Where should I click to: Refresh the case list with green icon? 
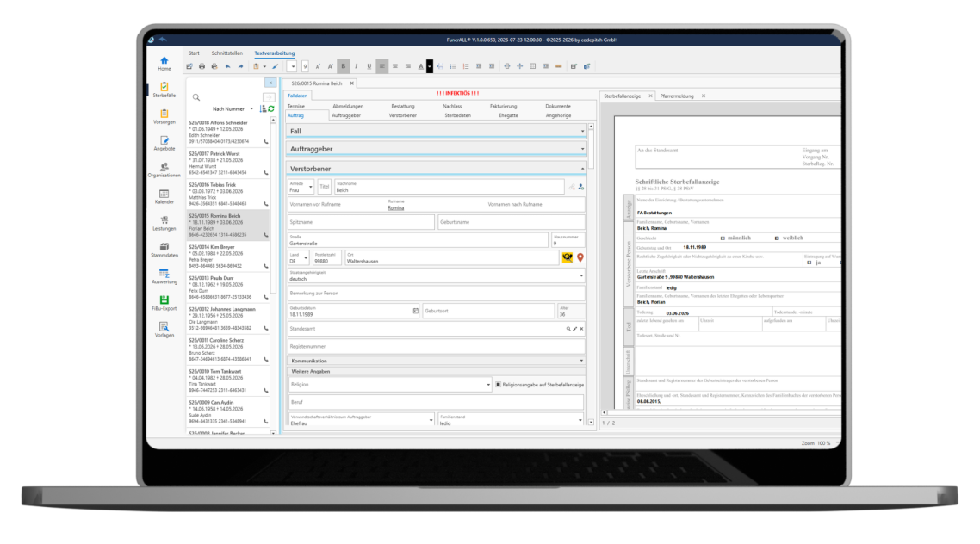[x=271, y=108]
